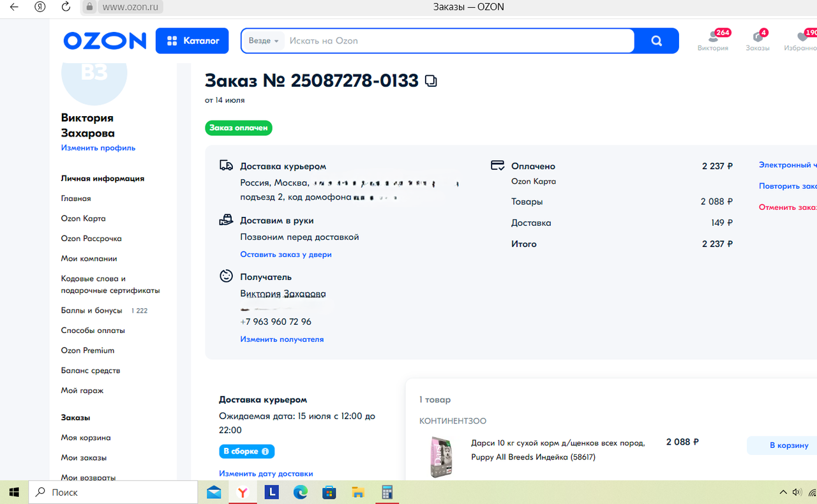Click the Оплачено card icon
This screenshot has height=504, width=817.
[x=498, y=165]
